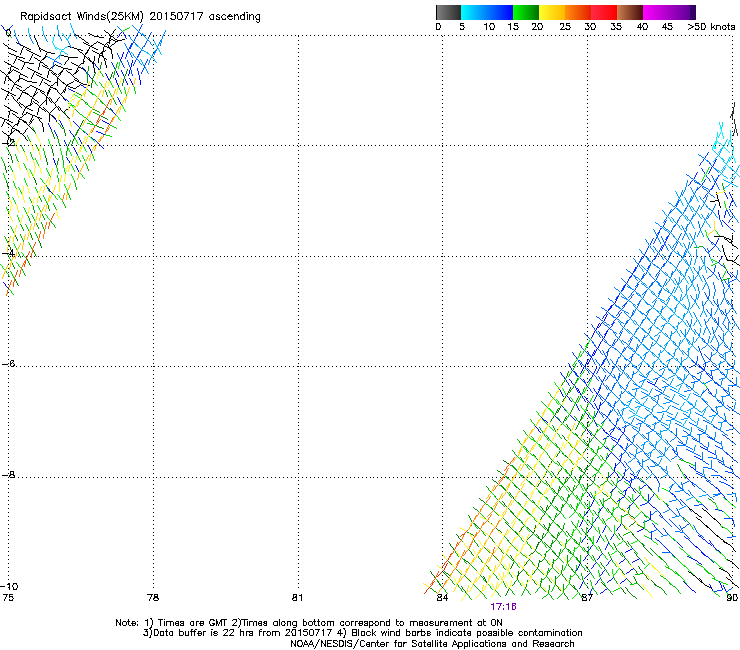Click the latitude label '-4' on the left axis
The height and width of the screenshot is (650, 740).
8,253
